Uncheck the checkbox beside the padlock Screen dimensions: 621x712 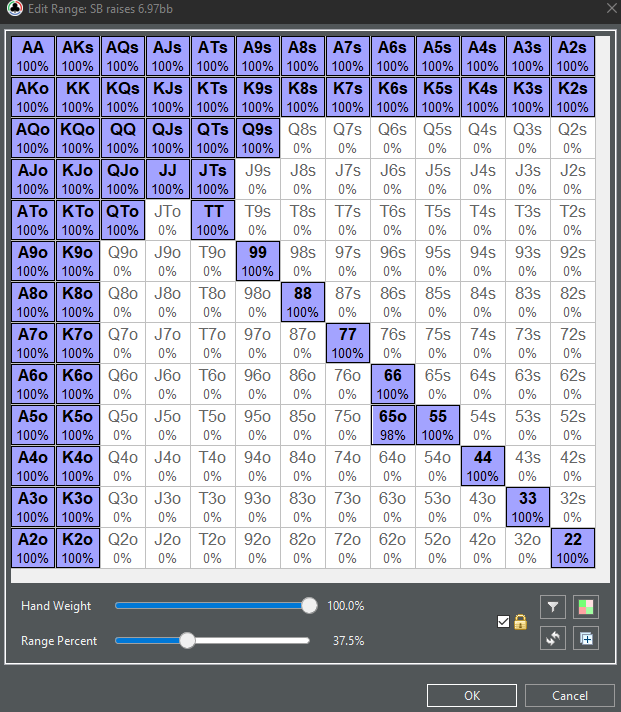click(x=503, y=621)
